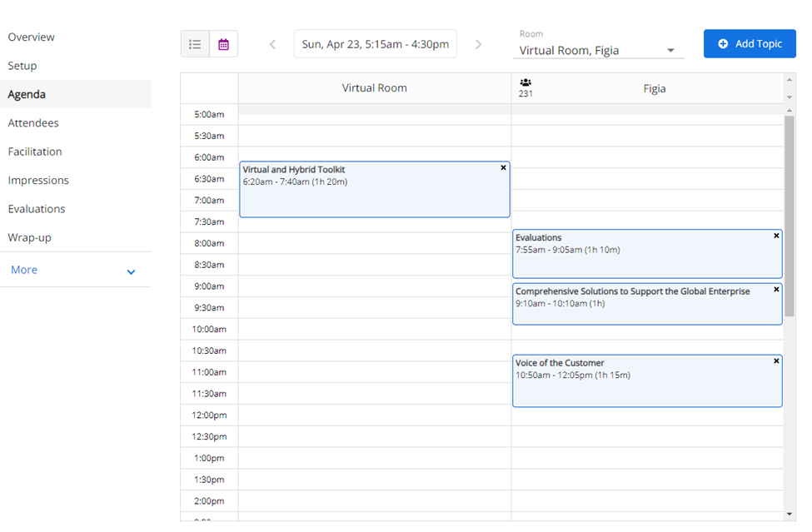Delete Comprehensive Solutions session with X
Image resolution: width=812 pixels, height=532 pixels.
click(x=776, y=290)
